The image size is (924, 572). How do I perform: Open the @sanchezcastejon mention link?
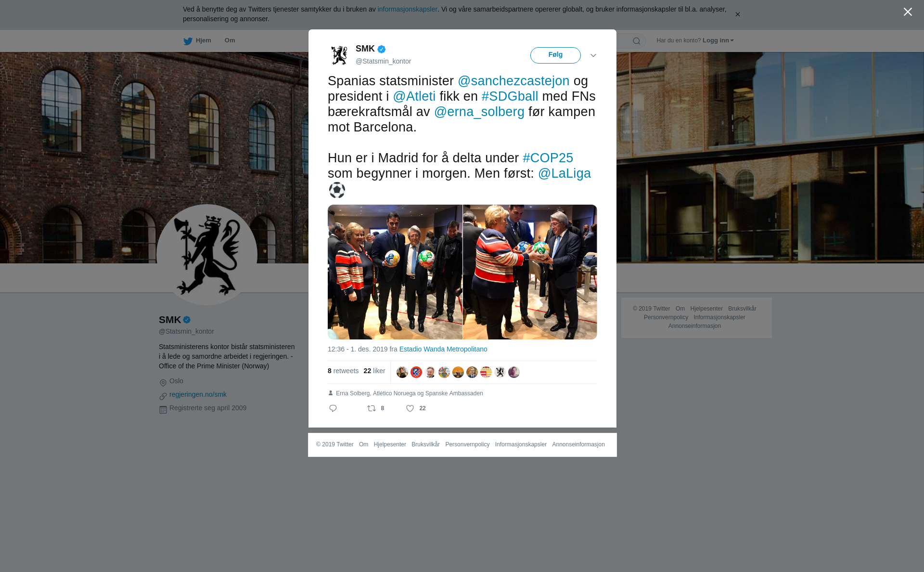tap(513, 81)
